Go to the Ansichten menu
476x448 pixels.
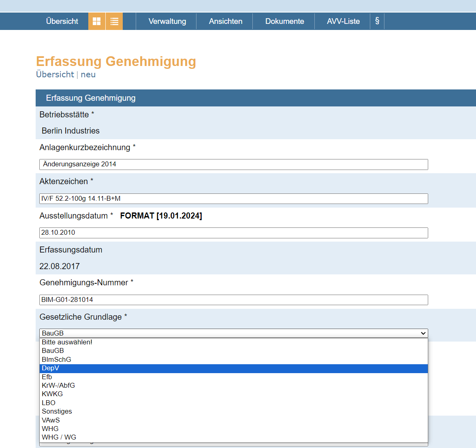coord(226,21)
